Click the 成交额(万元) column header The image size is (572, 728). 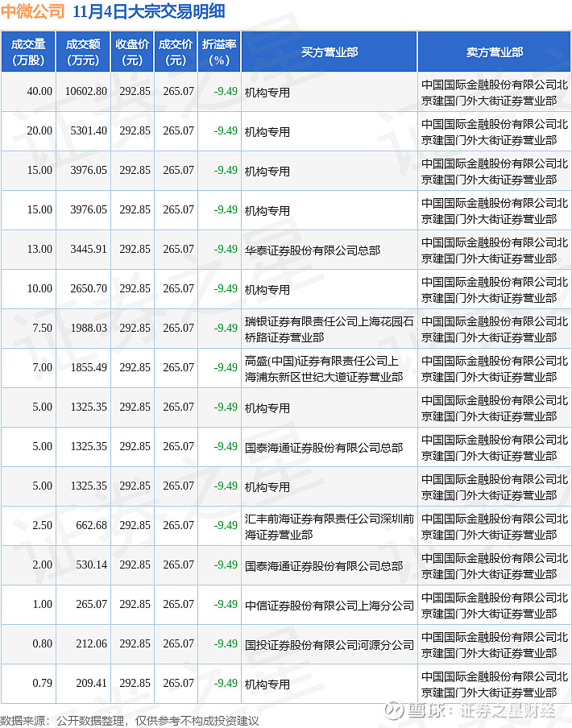coord(83,52)
